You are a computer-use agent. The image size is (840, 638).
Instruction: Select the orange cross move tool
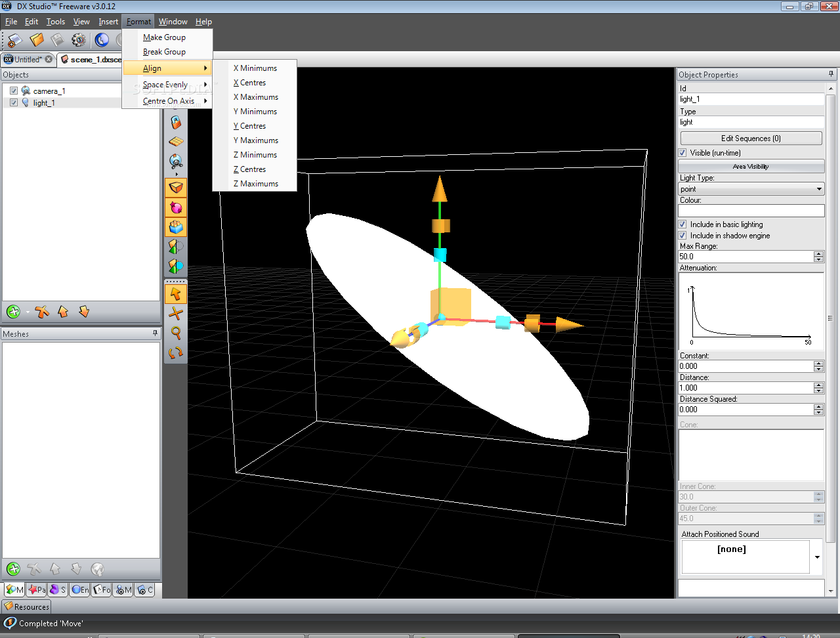coord(176,314)
